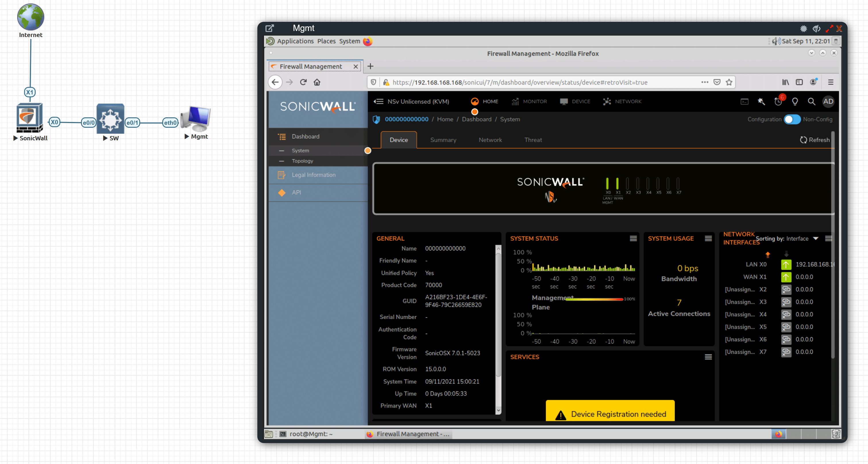Click the LAN X0 green status arrow
Screen dimensions: 868x464
point(786,264)
